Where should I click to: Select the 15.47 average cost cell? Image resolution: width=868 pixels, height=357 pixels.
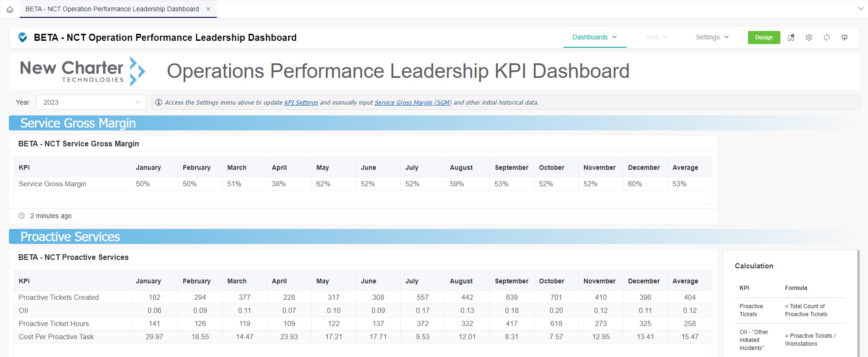click(690, 337)
